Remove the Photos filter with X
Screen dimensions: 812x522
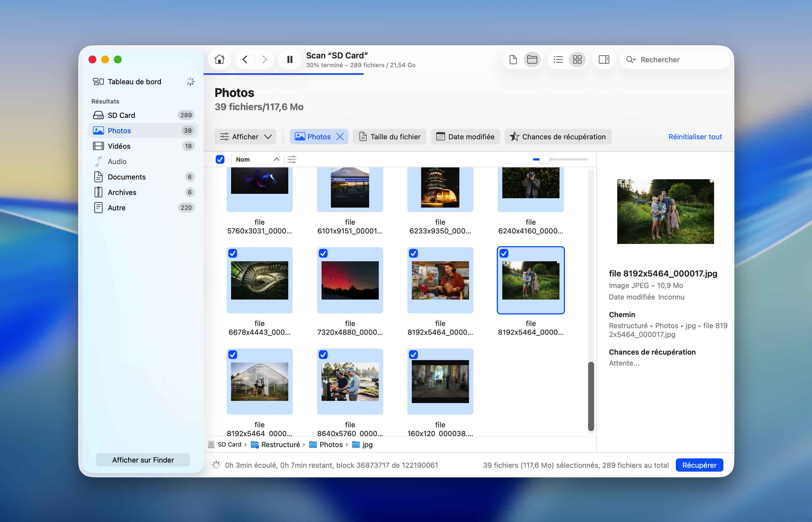(340, 137)
